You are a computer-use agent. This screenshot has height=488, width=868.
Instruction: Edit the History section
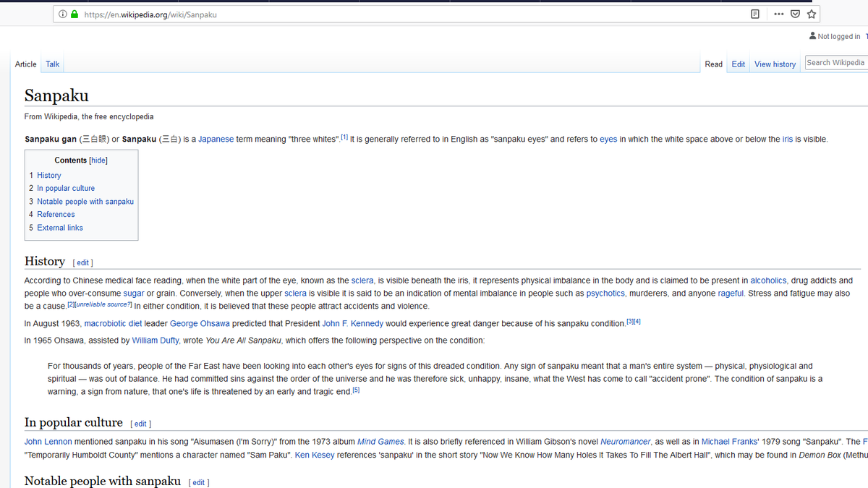pos(82,263)
